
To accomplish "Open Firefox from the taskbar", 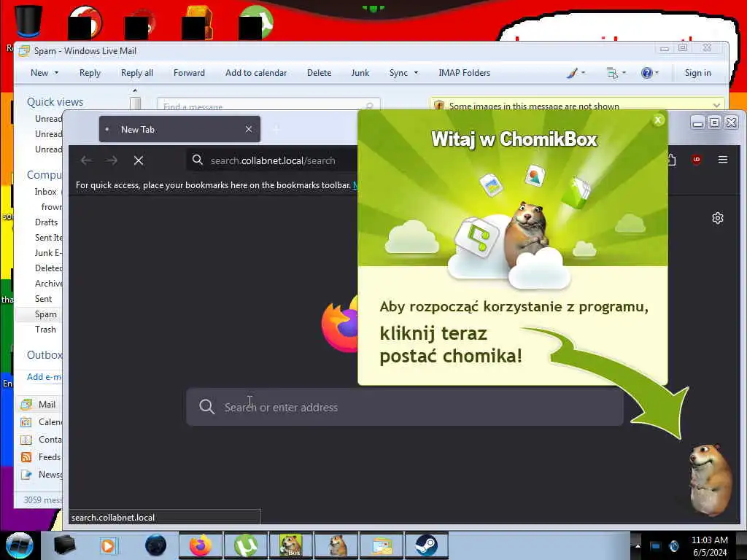I will pyautogui.click(x=201, y=545).
